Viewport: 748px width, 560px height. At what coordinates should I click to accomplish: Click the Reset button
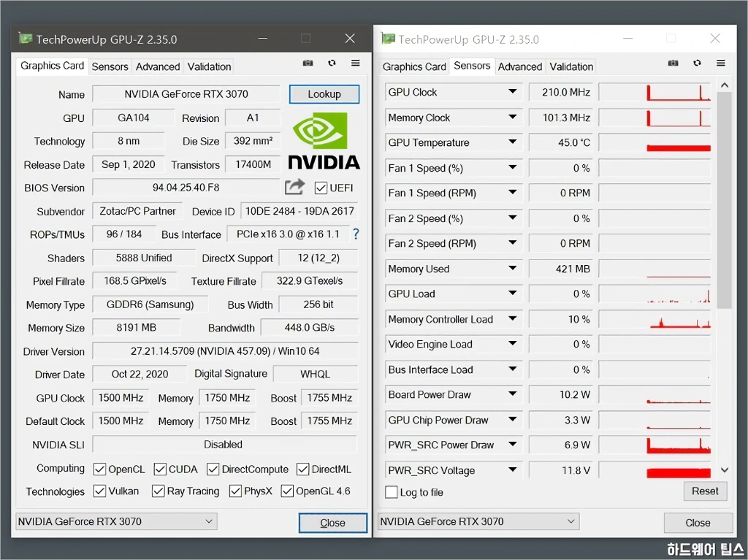coord(705,491)
